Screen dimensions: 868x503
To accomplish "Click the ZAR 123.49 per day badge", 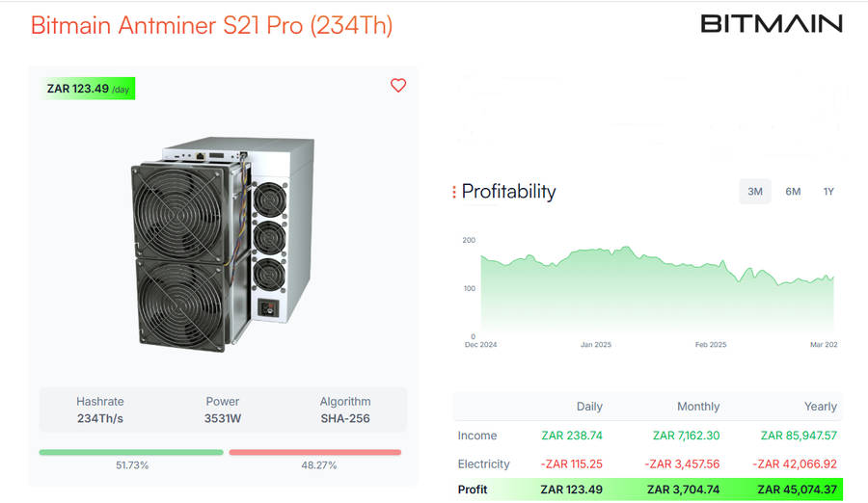I will pyautogui.click(x=88, y=90).
